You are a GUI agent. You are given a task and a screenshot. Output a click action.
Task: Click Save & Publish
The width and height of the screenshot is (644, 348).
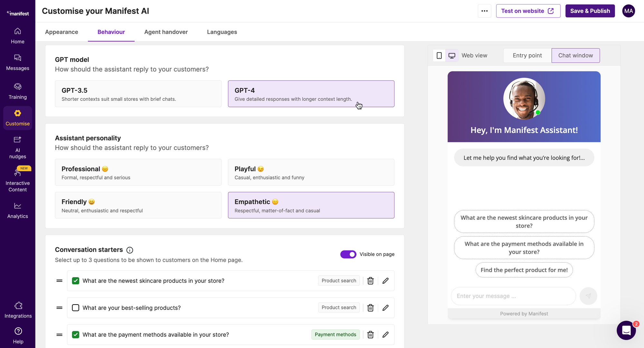(x=590, y=11)
